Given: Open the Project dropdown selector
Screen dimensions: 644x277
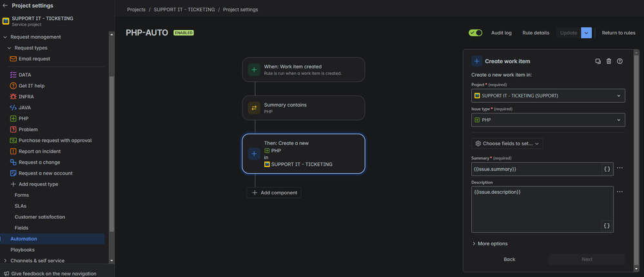Looking at the screenshot, I should click(x=548, y=96).
